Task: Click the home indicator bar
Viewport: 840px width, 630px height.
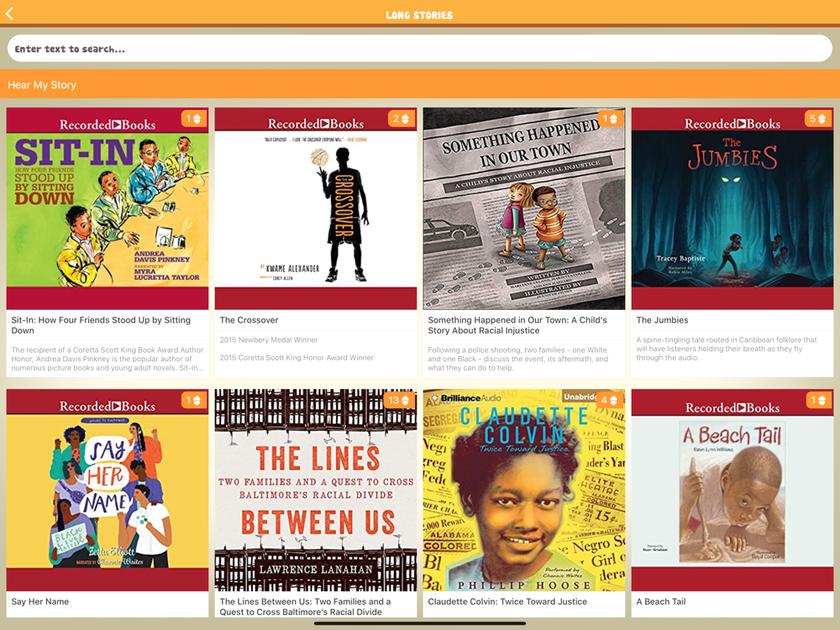Action: [x=420, y=623]
